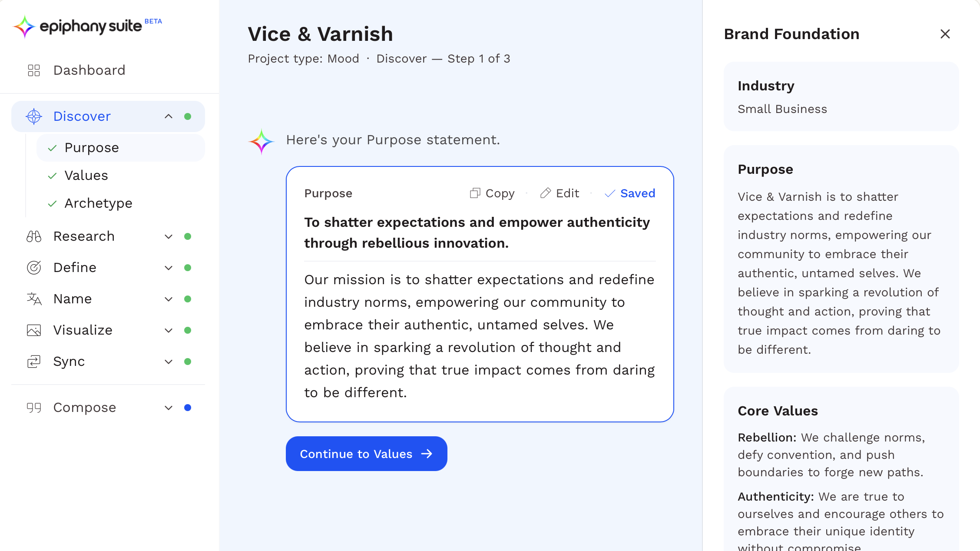Click the Dashboard grid icon

coord(34,70)
